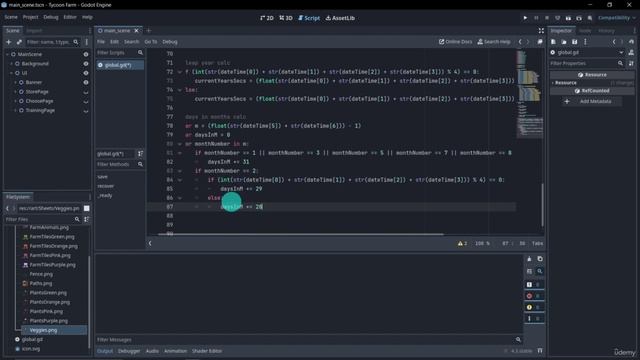Toggle distraction-free mode icon
Viewport: 640px width, 360px height.
[541, 31]
